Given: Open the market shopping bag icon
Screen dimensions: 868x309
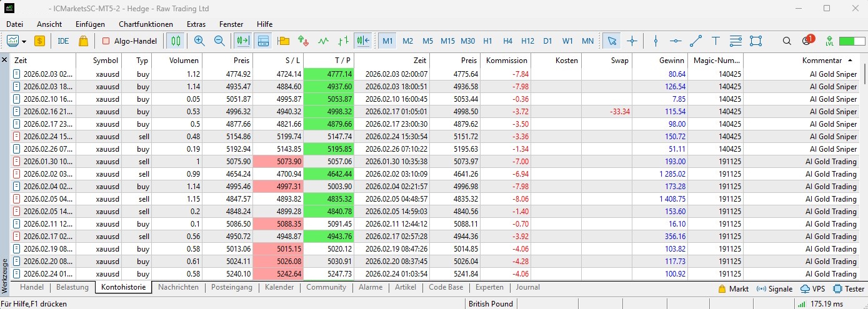Looking at the screenshot, I should (83, 41).
